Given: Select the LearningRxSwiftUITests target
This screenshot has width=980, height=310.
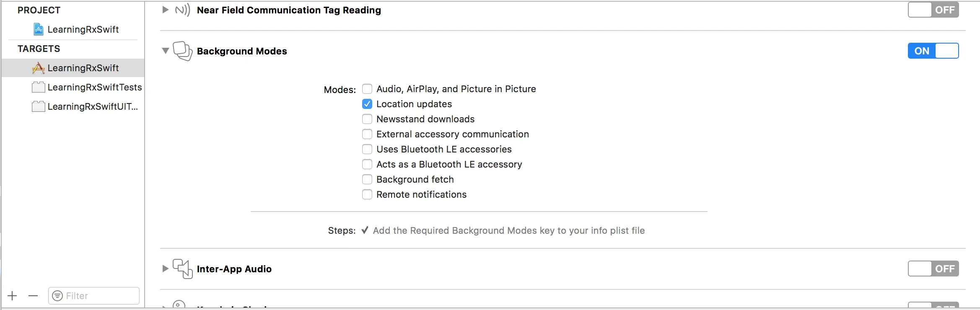Looking at the screenshot, I should coord(92,106).
